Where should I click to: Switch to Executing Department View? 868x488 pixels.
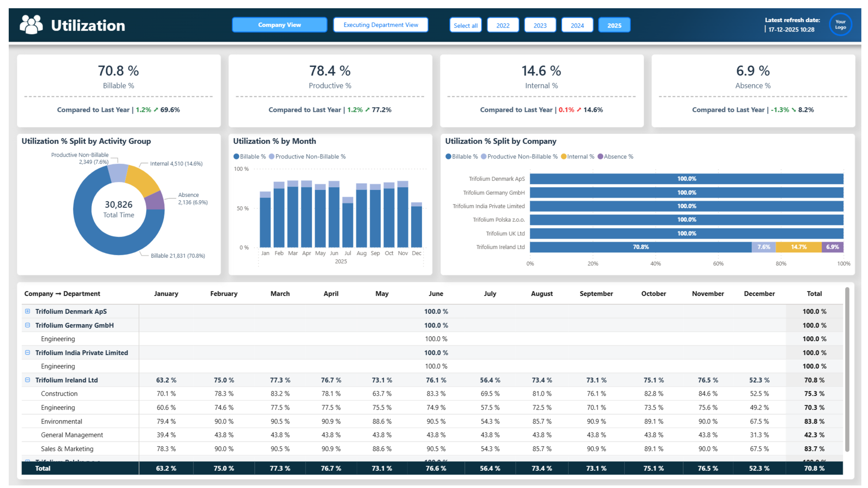point(380,25)
